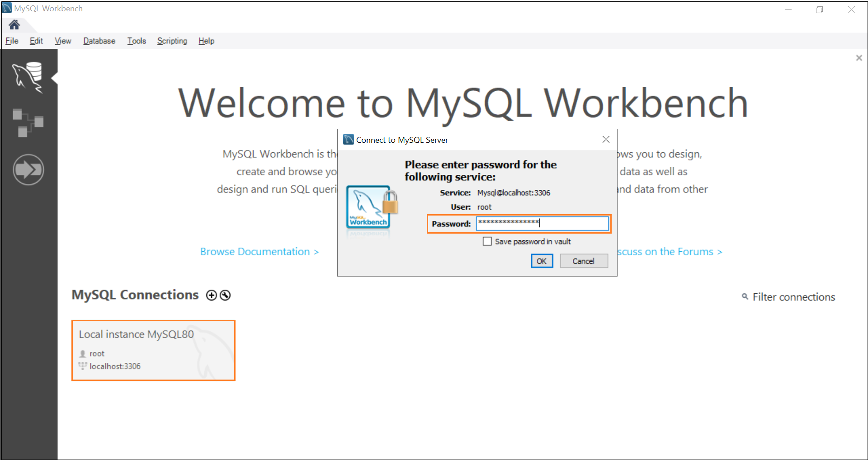Open the Tools menu
This screenshot has height=460, width=868.
(137, 41)
